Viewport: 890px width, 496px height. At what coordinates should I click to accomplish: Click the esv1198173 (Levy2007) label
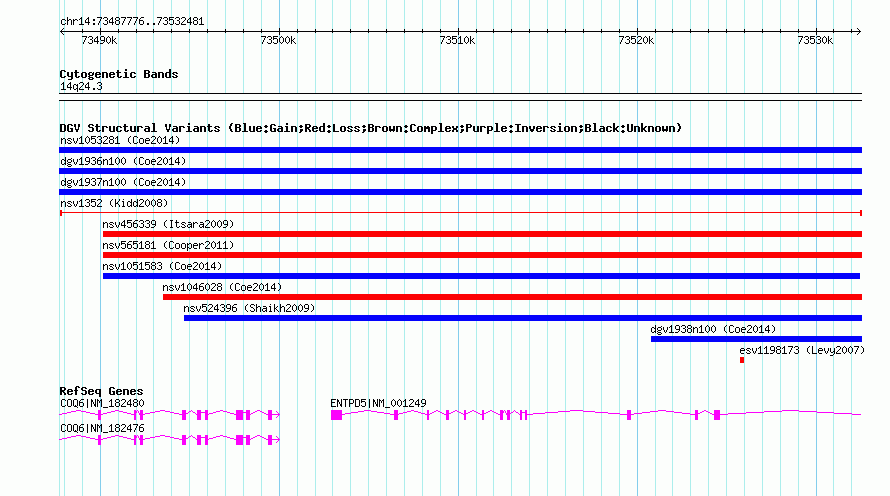(802, 350)
